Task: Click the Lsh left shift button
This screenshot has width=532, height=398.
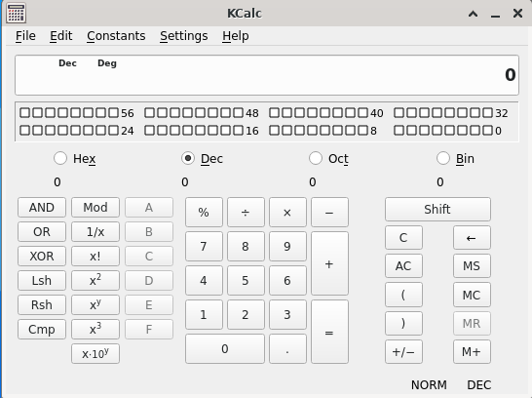Action: point(42,281)
